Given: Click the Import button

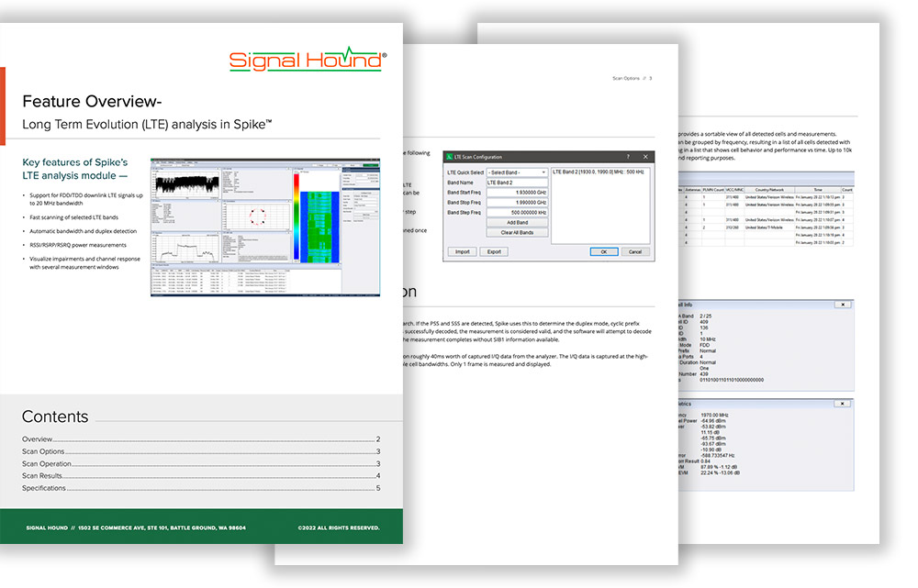Looking at the screenshot, I should 463,251.
